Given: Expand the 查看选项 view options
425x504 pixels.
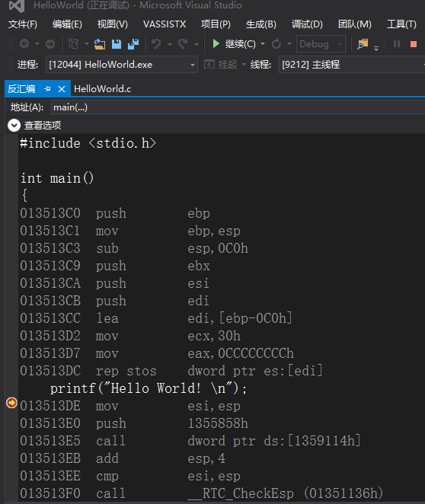Looking at the screenshot, I should pos(14,126).
